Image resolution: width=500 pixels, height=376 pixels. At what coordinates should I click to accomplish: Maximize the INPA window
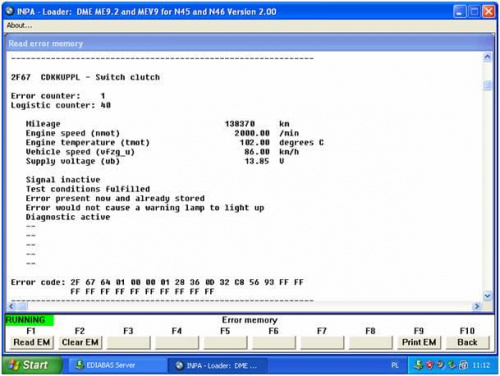click(x=474, y=12)
